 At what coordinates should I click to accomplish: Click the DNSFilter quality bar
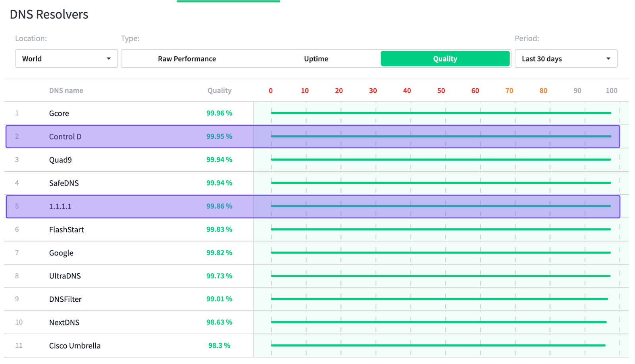coord(439,299)
